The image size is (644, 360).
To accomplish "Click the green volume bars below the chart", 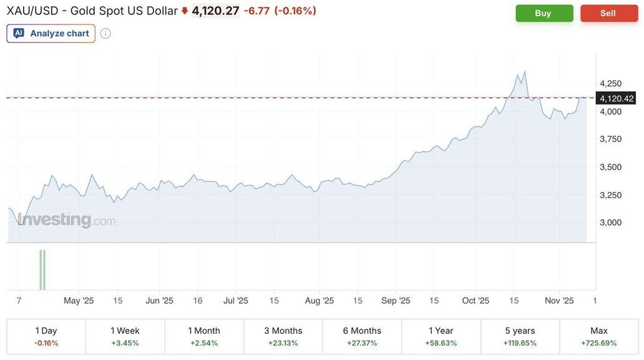I will tap(42, 270).
